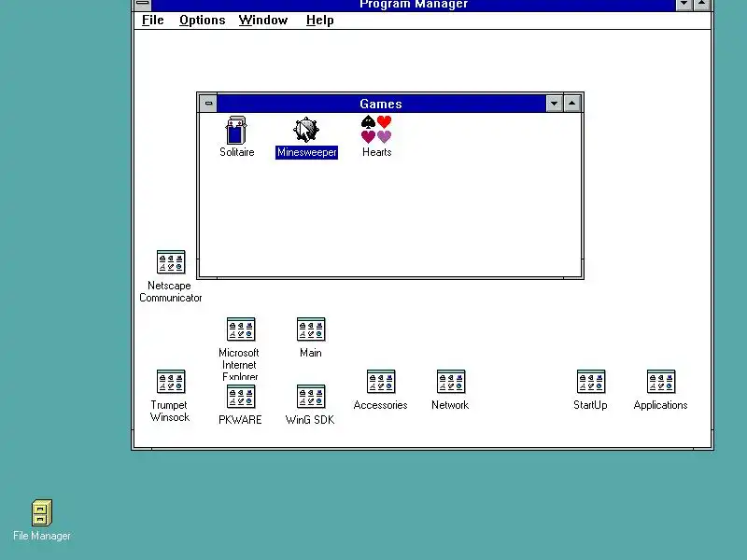Minimize the Games group window

[x=554, y=104]
